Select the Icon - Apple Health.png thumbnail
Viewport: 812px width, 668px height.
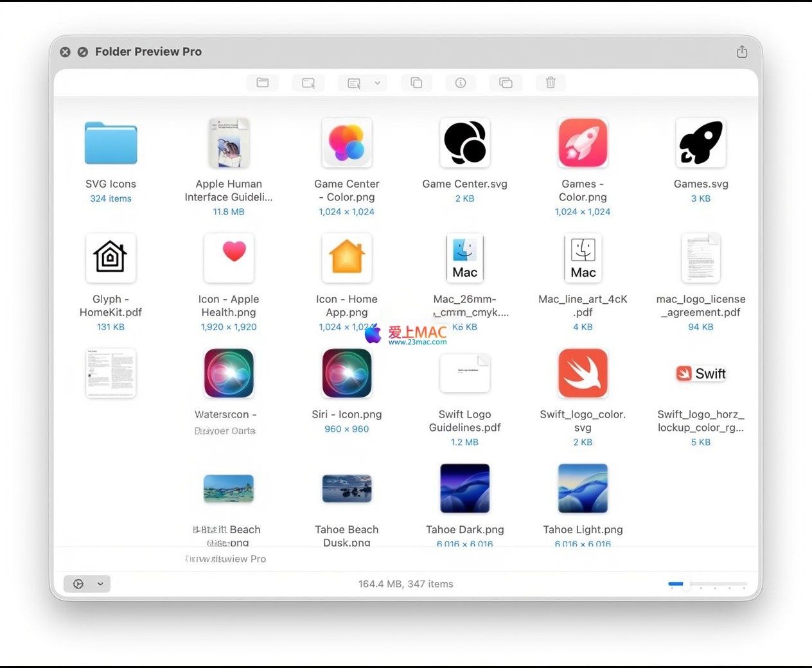pyautogui.click(x=229, y=258)
